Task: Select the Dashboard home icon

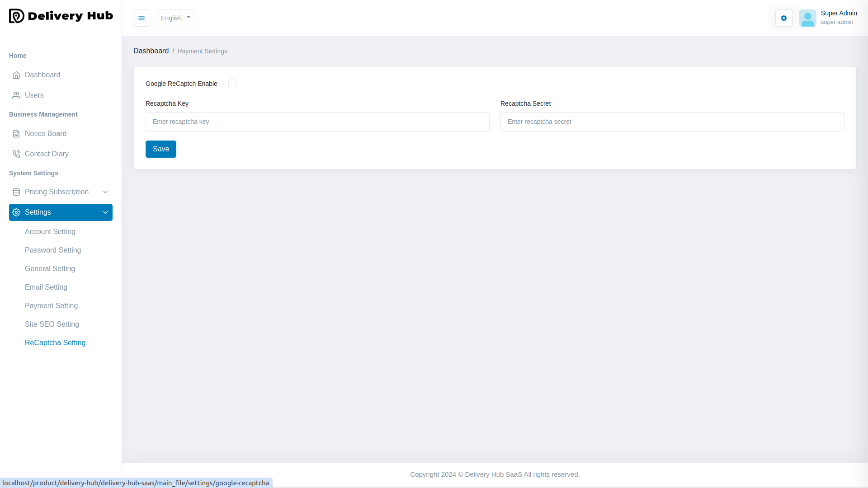Action: (x=16, y=75)
